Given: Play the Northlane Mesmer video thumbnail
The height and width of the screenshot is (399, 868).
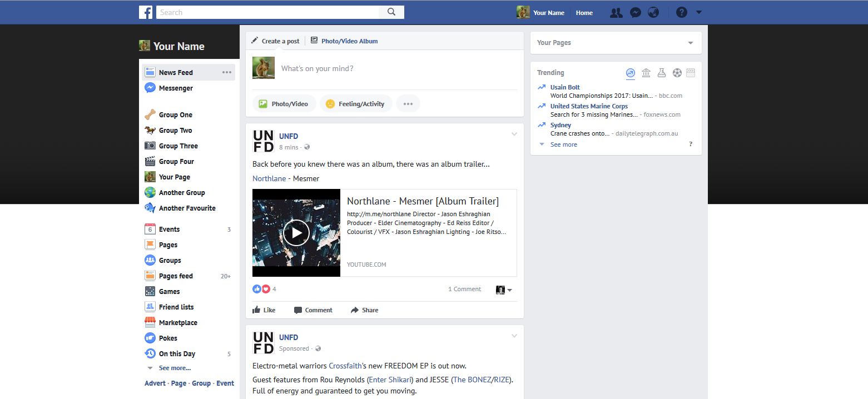Looking at the screenshot, I should tap(296, 233).
